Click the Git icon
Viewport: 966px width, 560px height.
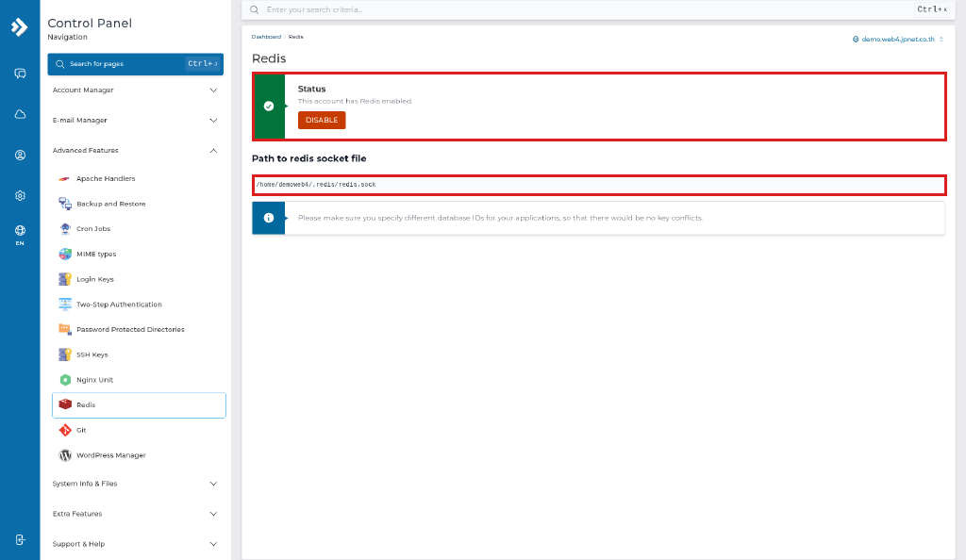[x=65, y=430]
